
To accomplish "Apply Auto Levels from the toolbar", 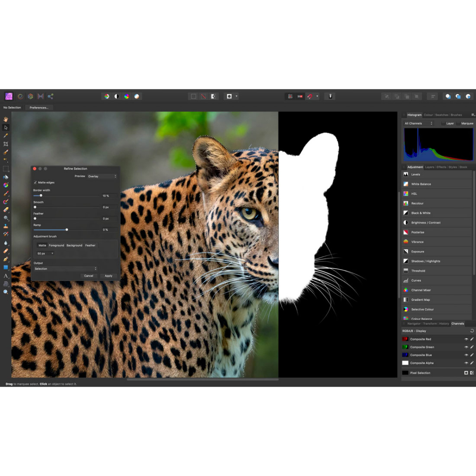I will point(107,96).
